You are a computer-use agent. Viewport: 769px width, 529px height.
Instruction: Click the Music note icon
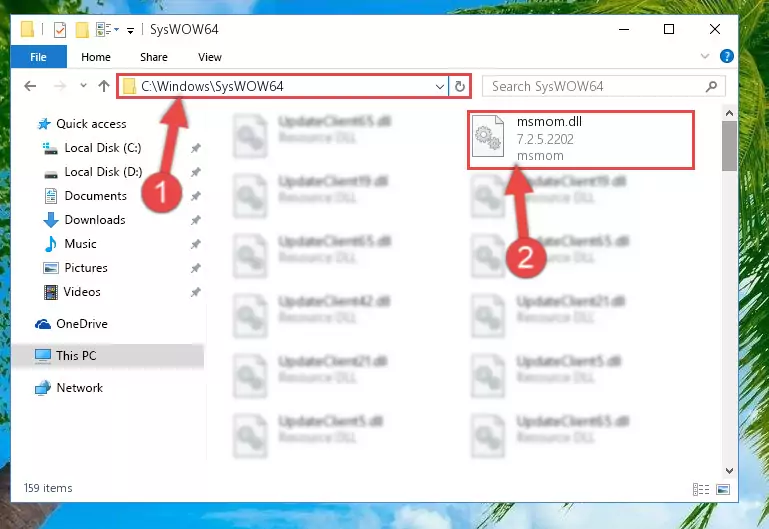(x=51, y=244)
